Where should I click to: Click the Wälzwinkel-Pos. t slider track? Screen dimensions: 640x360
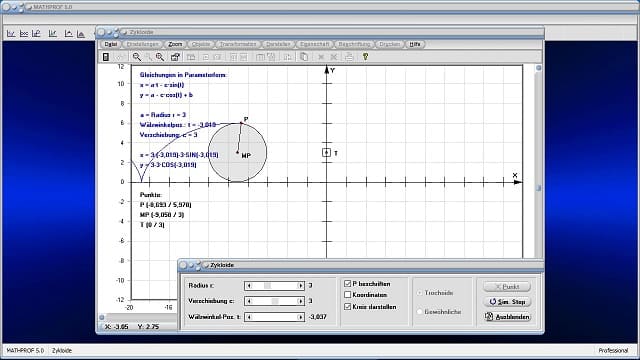pyautogui.click(x=275, y=317)
